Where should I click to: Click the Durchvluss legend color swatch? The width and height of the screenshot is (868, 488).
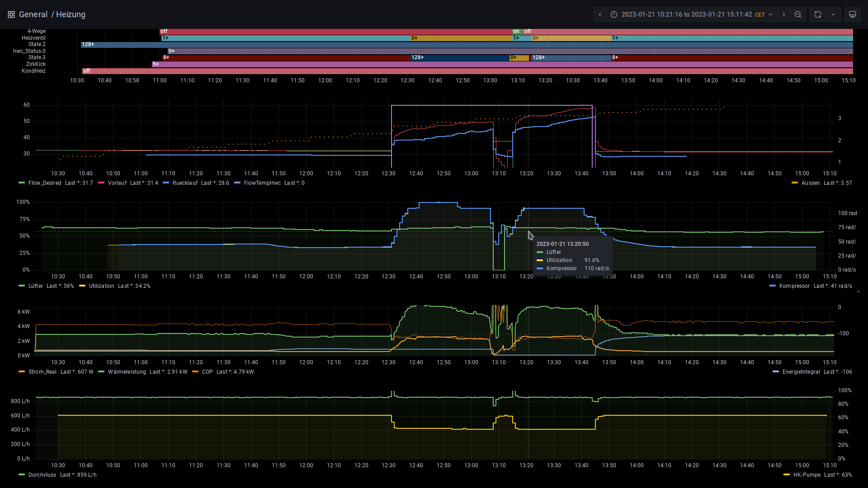click(x=22, y=475)
